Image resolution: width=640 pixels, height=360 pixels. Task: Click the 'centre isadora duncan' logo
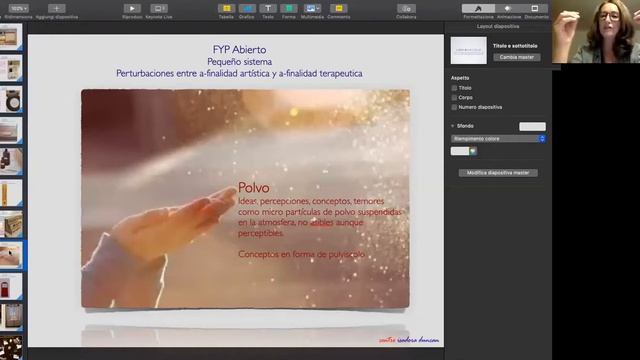409,340
